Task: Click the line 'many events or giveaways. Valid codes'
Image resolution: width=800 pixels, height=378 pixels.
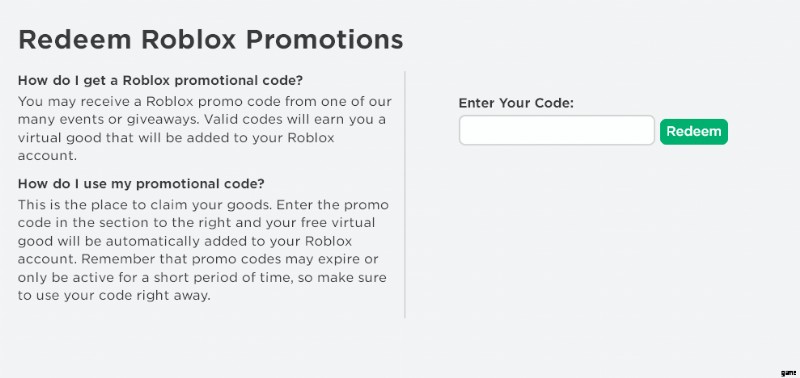Action: click(x=202, y=120)
